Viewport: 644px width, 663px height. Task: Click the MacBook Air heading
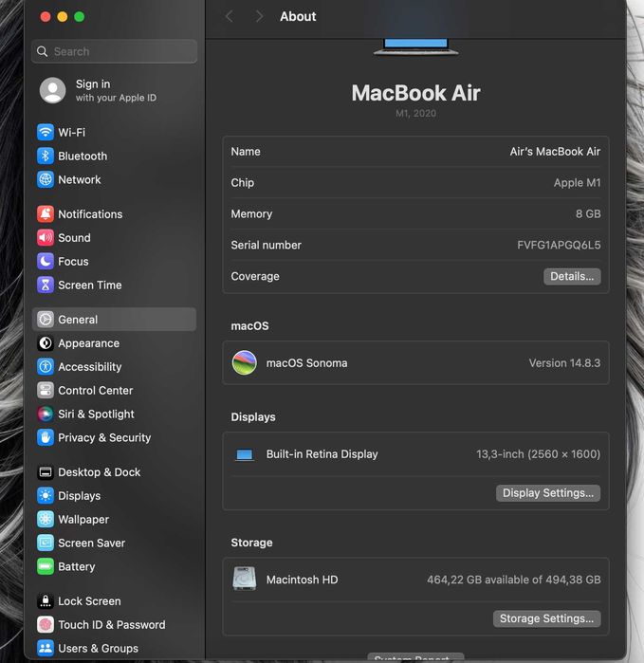point(415,93)
